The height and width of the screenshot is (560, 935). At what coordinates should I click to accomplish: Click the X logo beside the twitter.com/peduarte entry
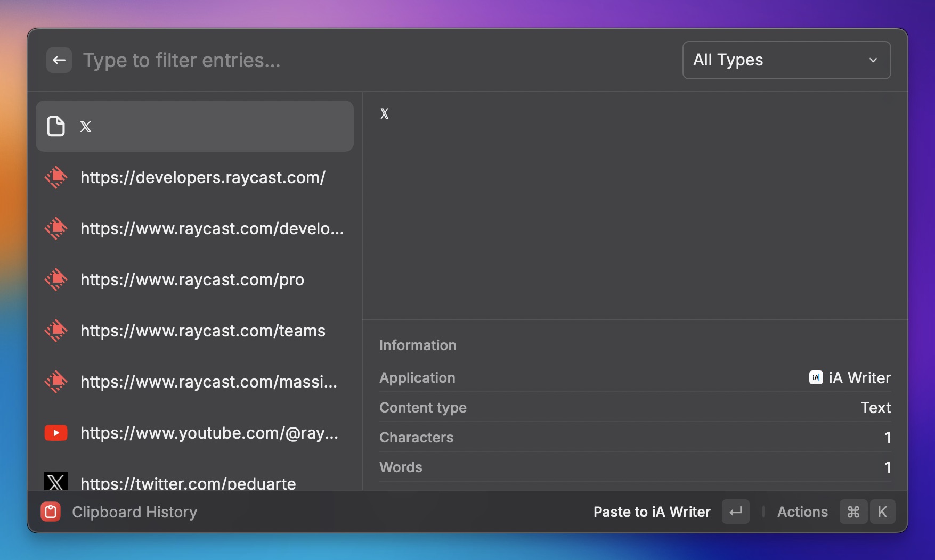[56, 482]
